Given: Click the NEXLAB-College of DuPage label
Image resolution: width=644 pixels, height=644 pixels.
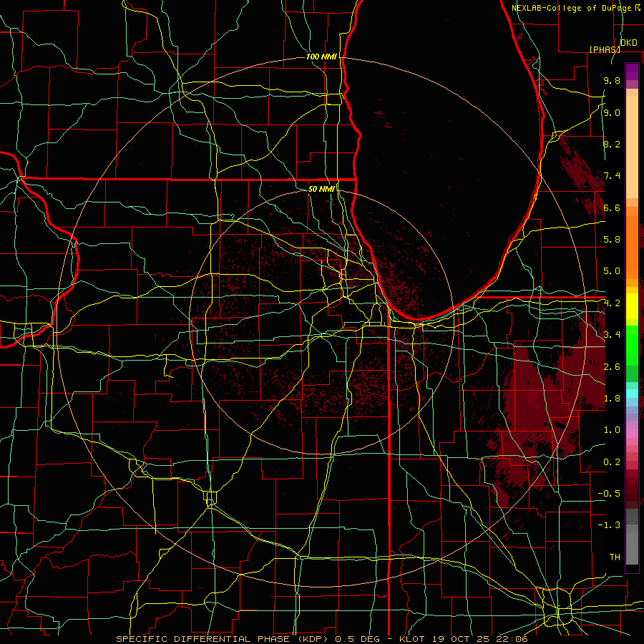Looking at the screenshot, I should [x=572, y=8].
